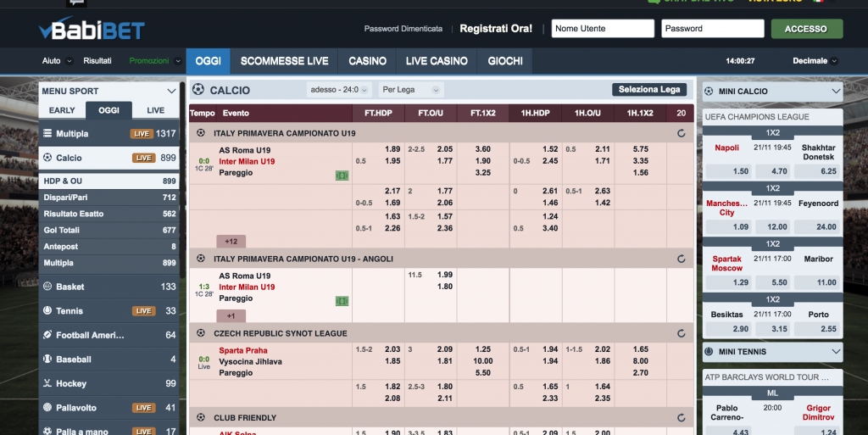
Task: Click the Multipla list icon in sport menu
Action: pos(47,133)
